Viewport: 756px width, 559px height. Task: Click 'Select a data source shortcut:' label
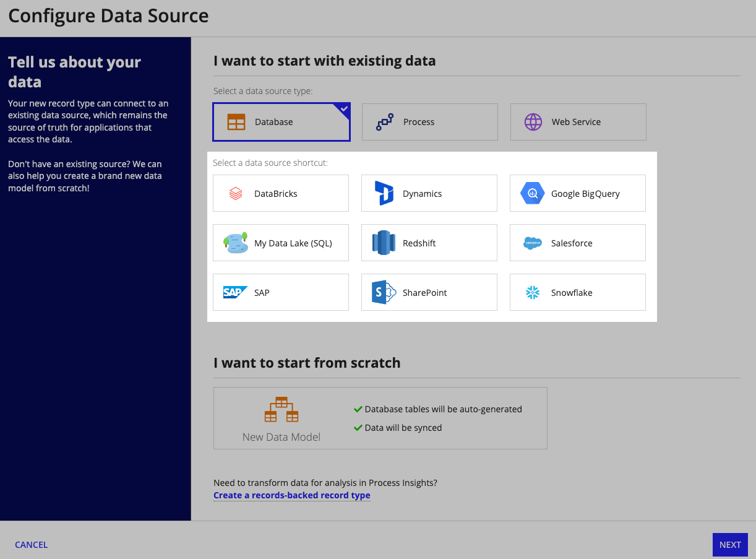[270, 163]
